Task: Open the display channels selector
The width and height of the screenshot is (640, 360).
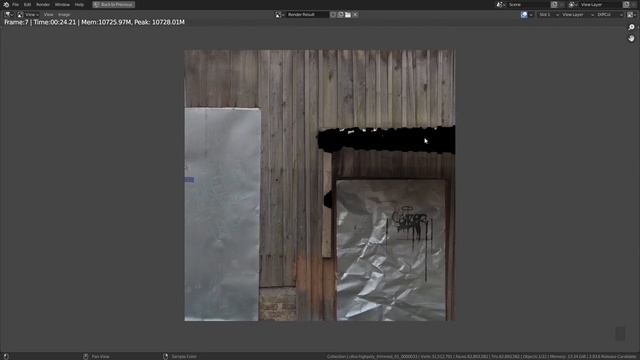Action: 631,15
